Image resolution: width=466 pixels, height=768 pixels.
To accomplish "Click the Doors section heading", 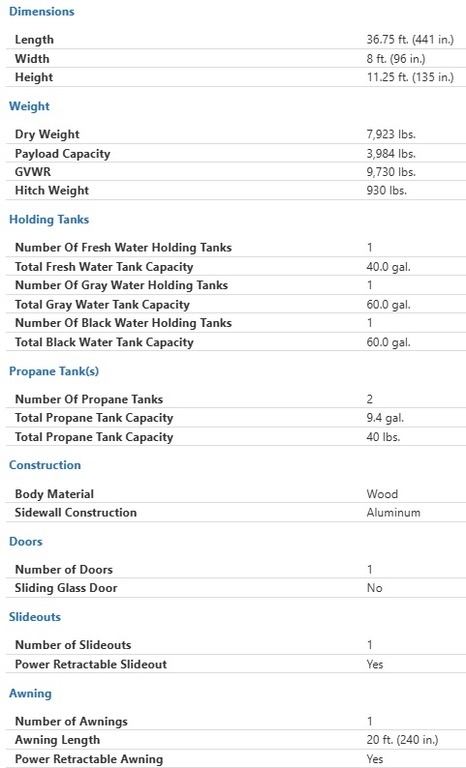I will point(25,541).
